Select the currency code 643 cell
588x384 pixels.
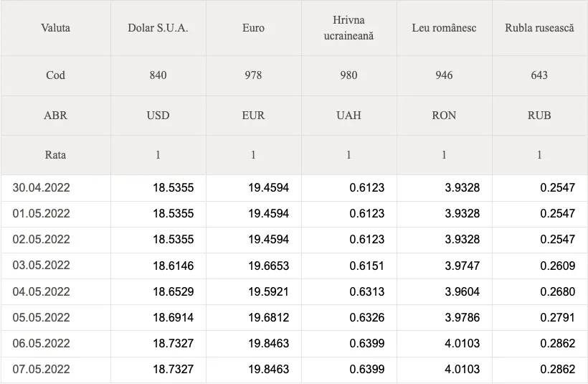[x=540, y=75]
